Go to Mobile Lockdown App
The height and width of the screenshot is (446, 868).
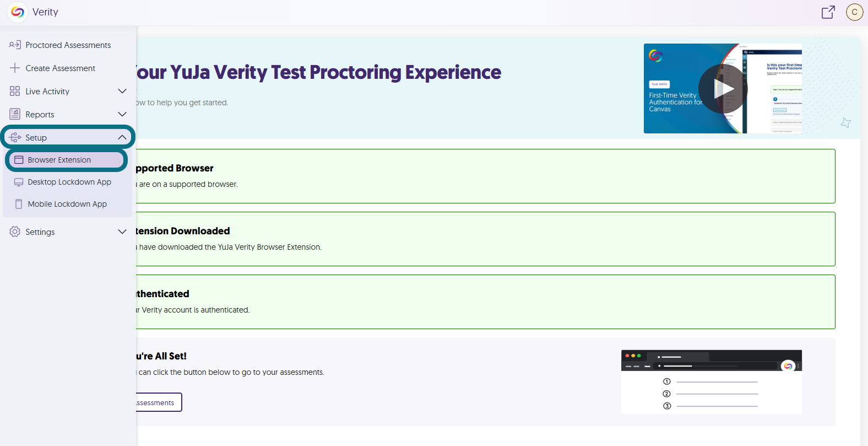pyautogui.click(x=67, y=204)
